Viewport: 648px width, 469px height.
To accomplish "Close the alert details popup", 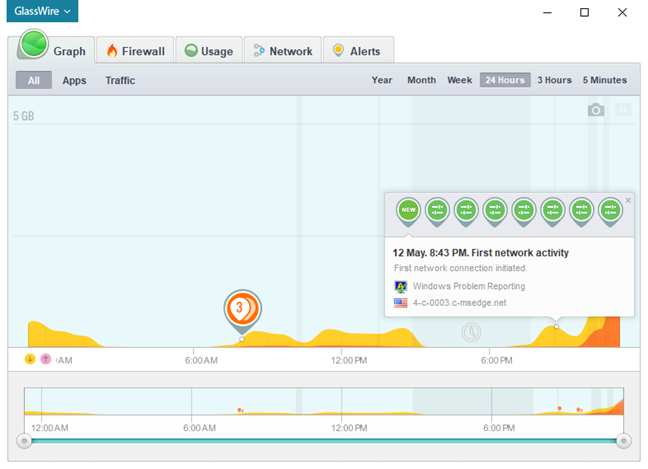I will click(628, 200).
